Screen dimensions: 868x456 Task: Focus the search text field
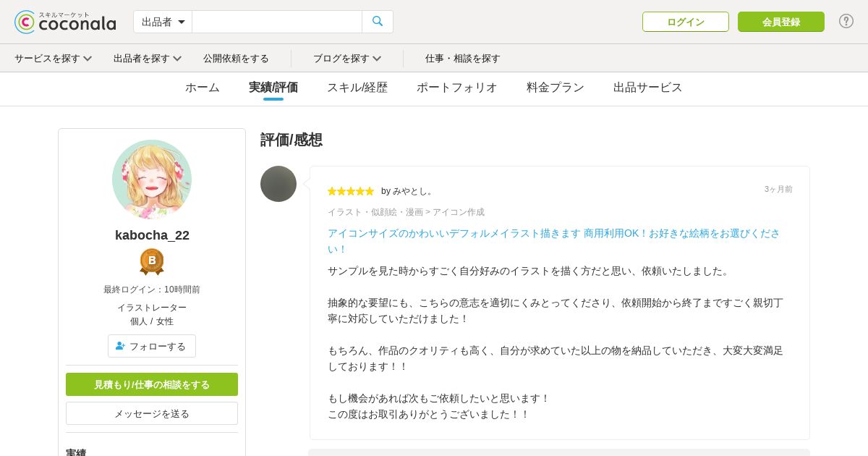(277, 22)
